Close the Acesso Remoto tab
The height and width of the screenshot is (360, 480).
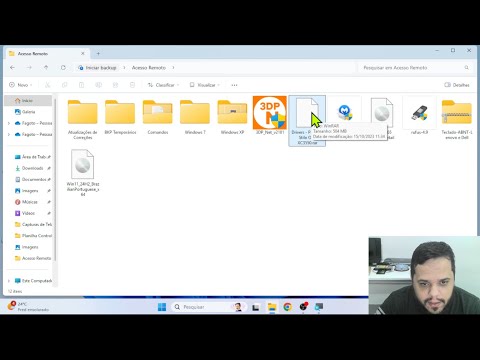83,54
